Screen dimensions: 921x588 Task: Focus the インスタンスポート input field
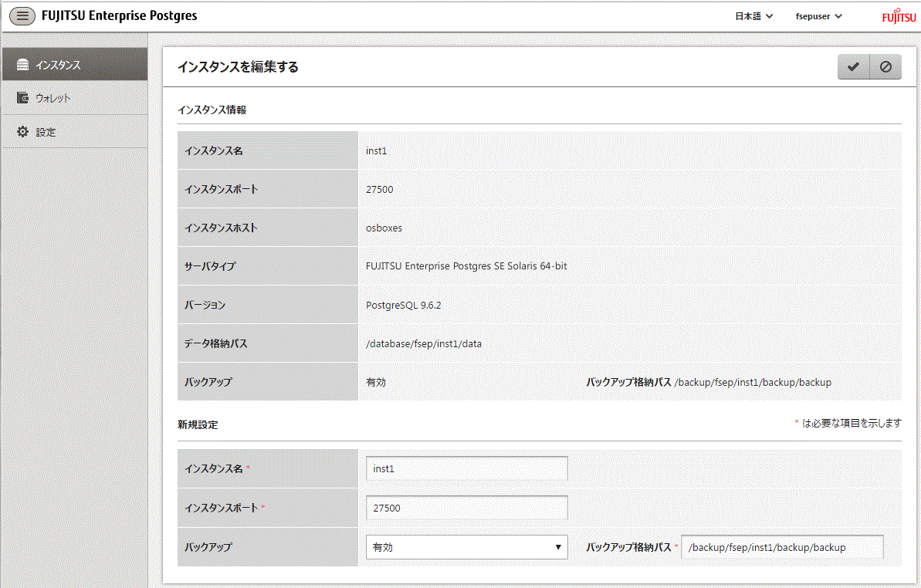(466, 508)
